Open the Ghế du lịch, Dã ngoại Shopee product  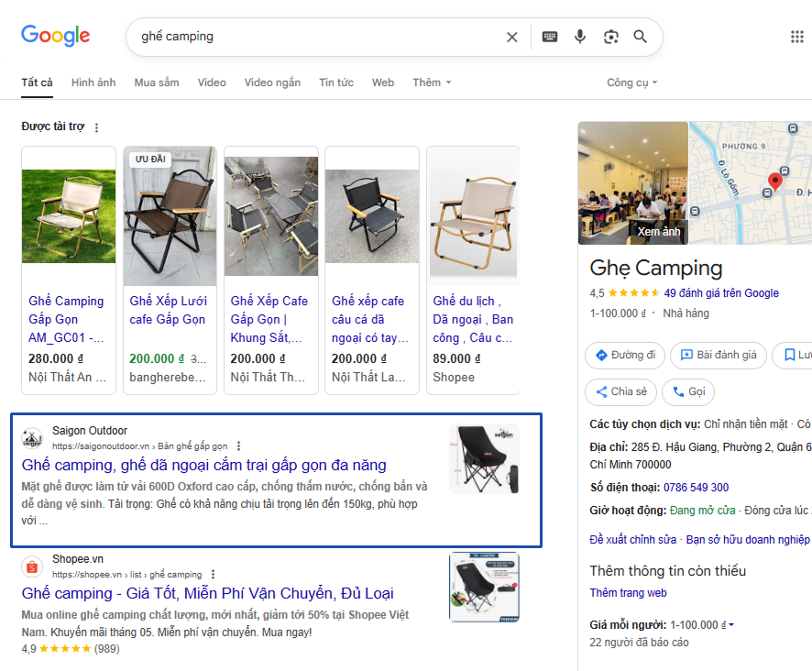473,319
